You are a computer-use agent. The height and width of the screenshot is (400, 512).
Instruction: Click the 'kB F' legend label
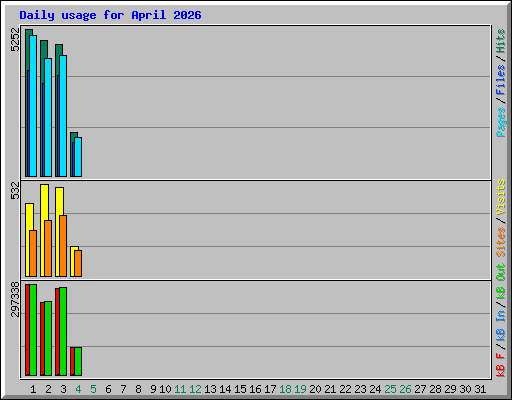501,365
